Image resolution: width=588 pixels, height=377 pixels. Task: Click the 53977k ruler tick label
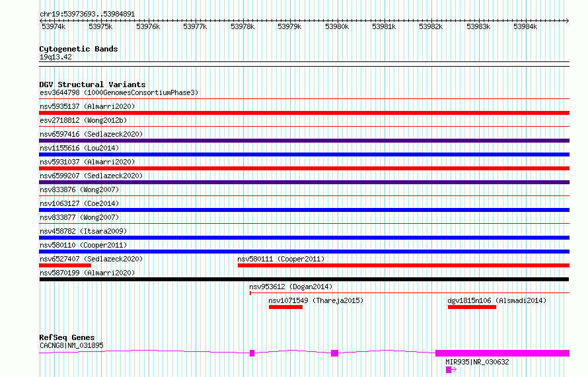click(x=195, y=26)
